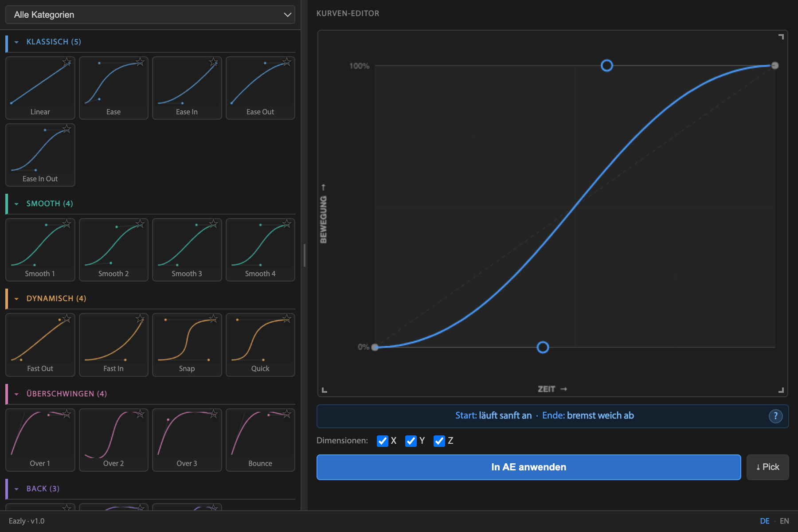
Task: Choose the Over 2 preset thumbnail
Action: pos(113,440)
